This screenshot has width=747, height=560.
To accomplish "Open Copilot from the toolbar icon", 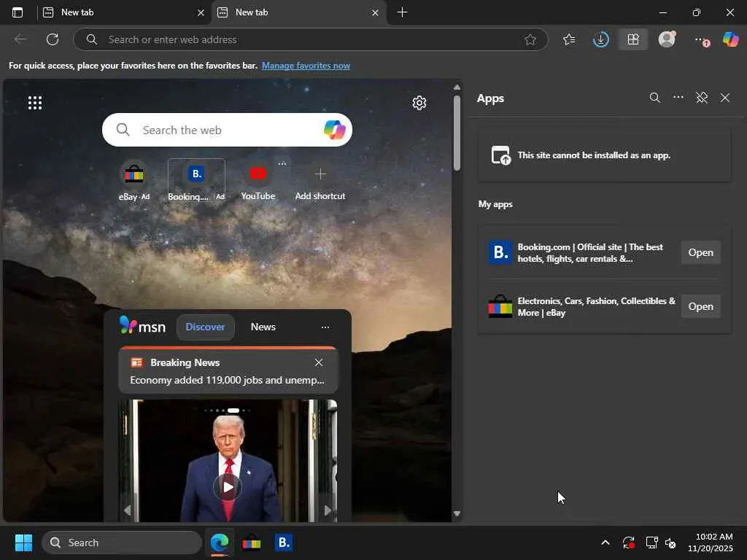I will point(730,39).
